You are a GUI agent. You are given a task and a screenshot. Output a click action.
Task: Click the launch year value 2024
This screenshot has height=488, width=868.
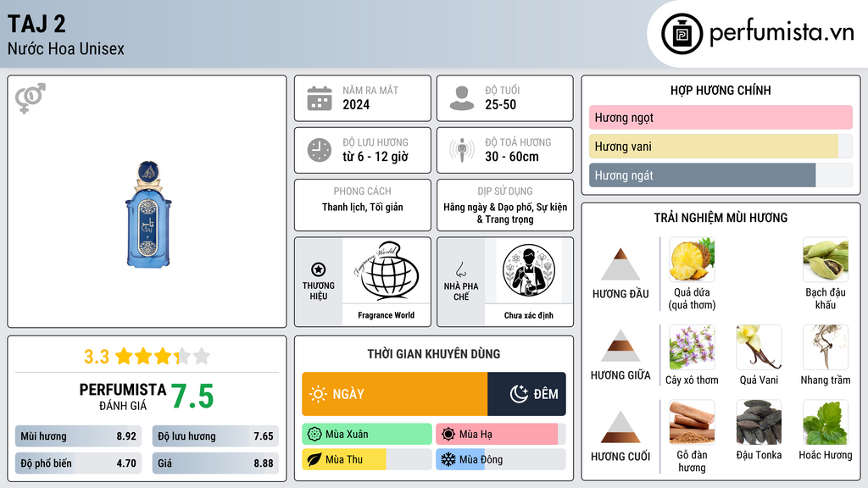pyautogui.click(x=356, y=104)
